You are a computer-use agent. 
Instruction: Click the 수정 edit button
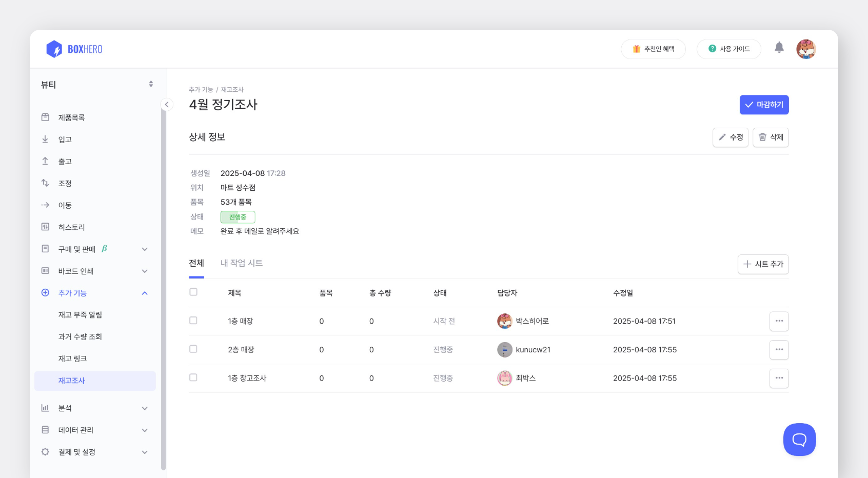click(731, 137)
